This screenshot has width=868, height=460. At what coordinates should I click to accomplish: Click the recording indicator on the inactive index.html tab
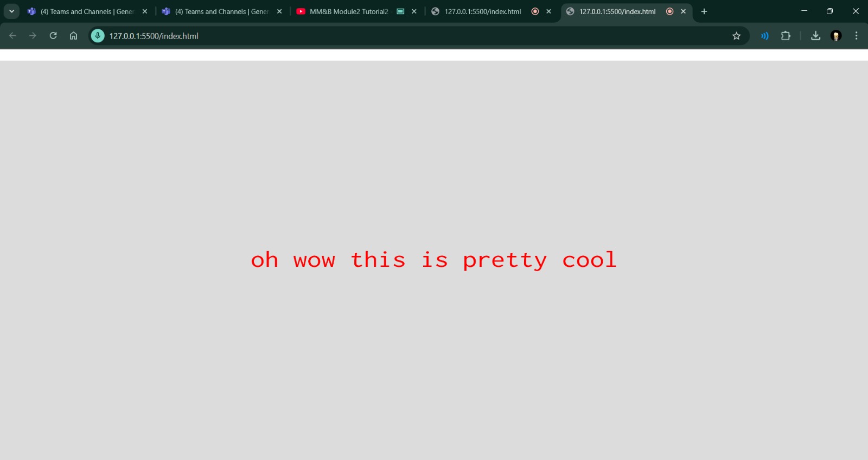[x=535, y=11]
